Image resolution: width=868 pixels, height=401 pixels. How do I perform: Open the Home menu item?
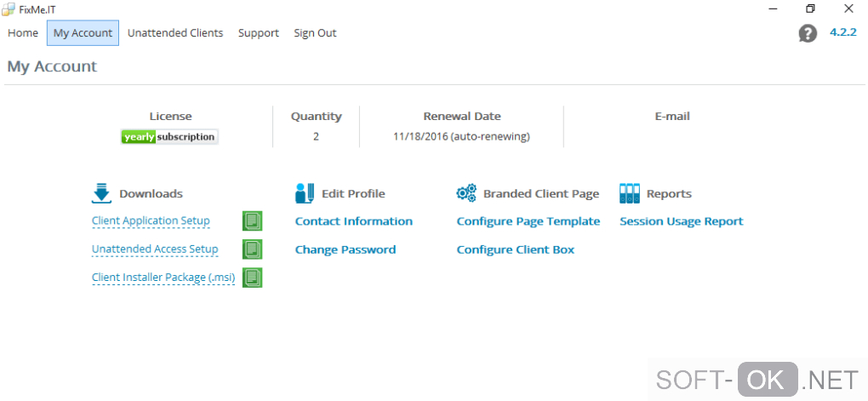pos(23,33)
